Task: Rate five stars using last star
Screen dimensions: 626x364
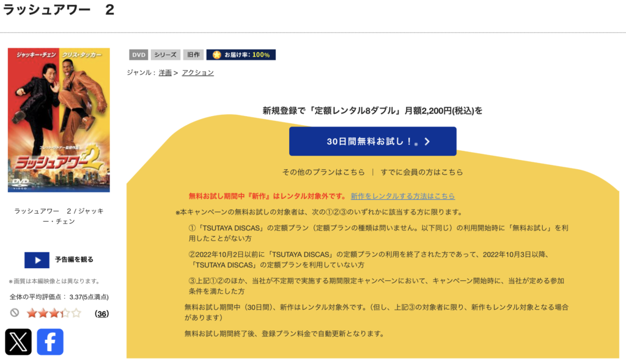Action: pyautogui.click(x=76, y=313)
